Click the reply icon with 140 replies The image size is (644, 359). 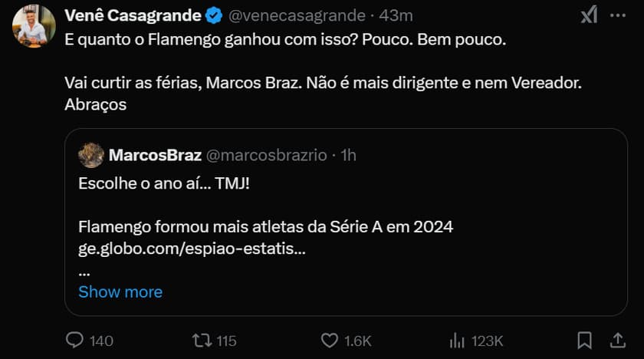pyautogui.click(x=74, y=340)
